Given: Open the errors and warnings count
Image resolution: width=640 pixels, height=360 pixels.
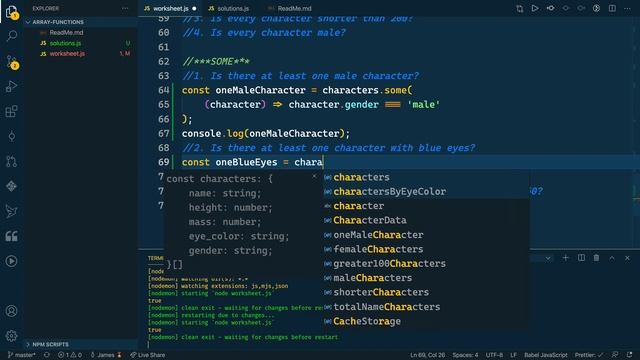Looking at the screenshot, I should coord(70,355).
